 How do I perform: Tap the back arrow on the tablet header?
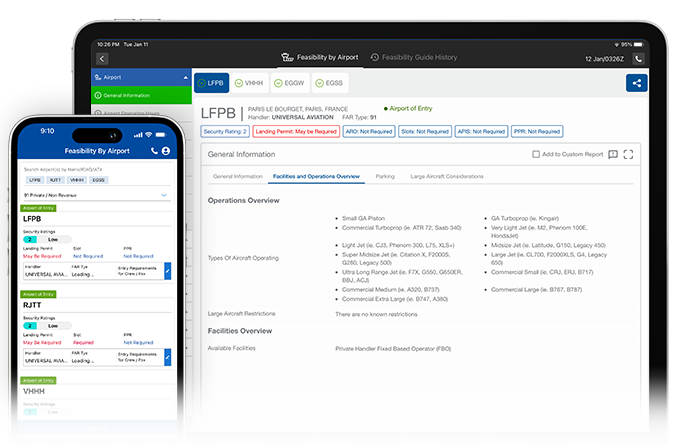103,59
